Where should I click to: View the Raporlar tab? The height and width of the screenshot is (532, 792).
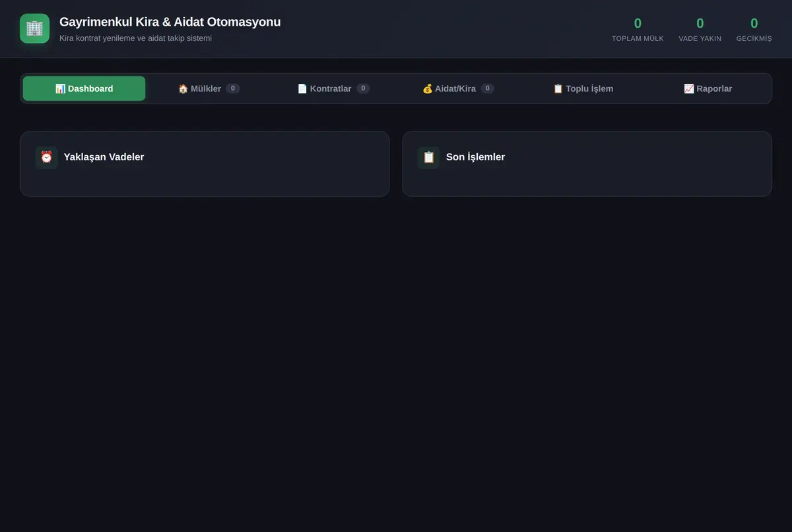click(708, 88)
